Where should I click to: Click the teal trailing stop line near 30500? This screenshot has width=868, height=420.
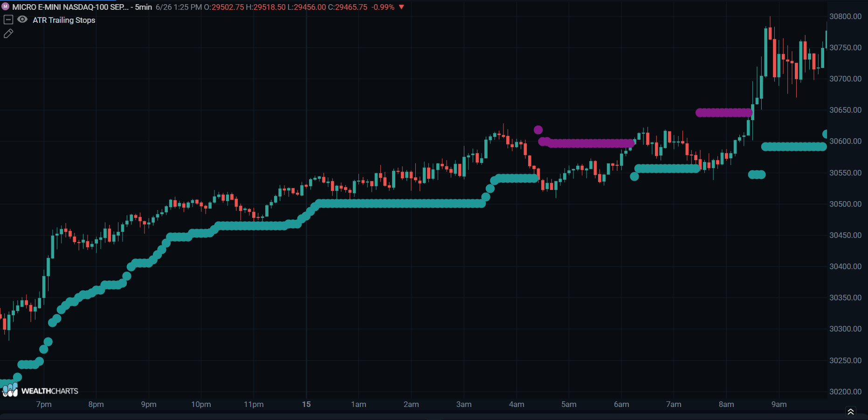tap(401, 203)
